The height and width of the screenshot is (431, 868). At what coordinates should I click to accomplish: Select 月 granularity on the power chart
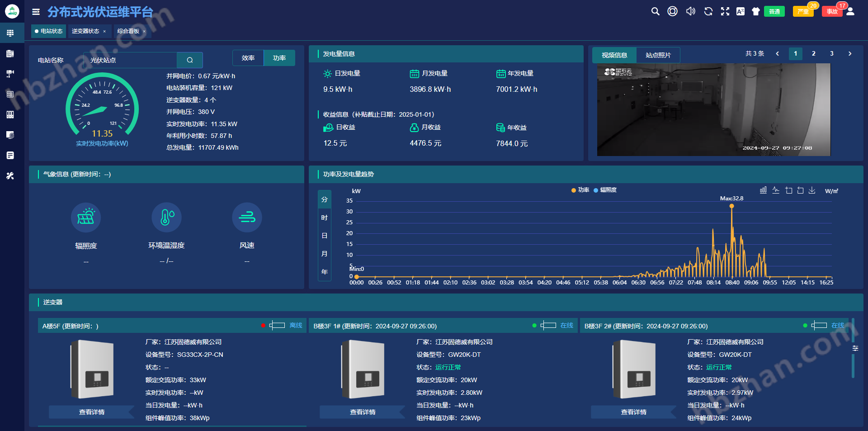(x=324, y=254)
